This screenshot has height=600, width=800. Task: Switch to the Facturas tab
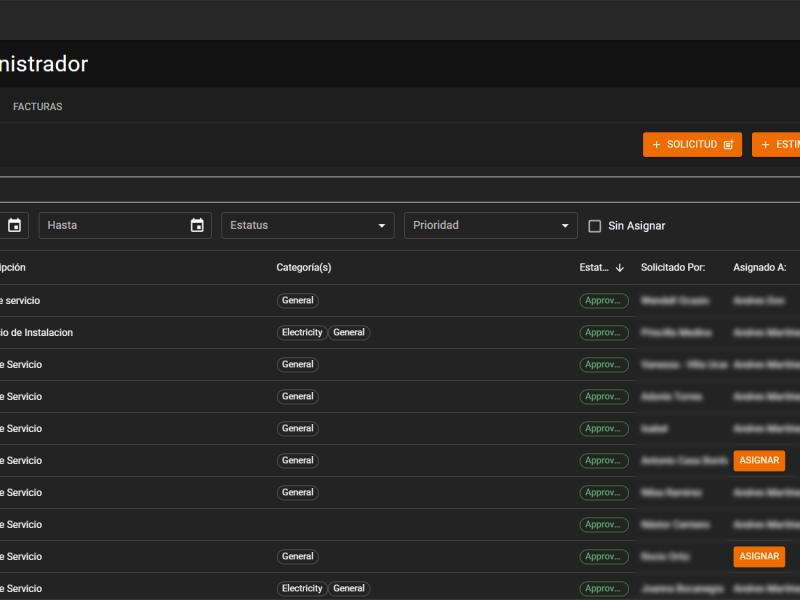(x=38, y=107)
